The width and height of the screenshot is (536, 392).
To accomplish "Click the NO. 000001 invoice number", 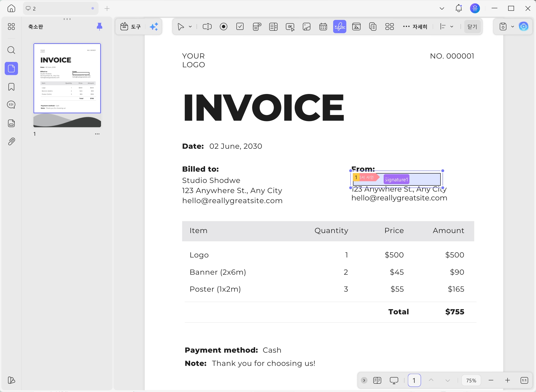I will [x=452, y=56].
